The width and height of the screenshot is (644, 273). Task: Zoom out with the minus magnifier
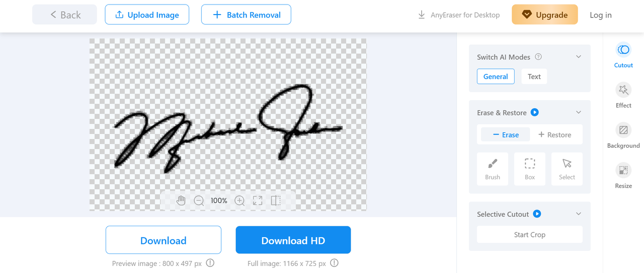point(199,201)
